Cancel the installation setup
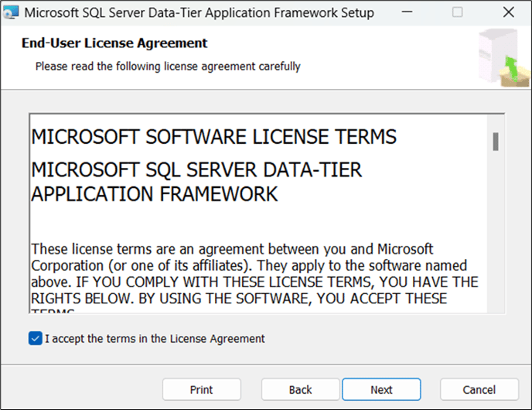This screenshot has width=532, height=410. tap(479, 389)
